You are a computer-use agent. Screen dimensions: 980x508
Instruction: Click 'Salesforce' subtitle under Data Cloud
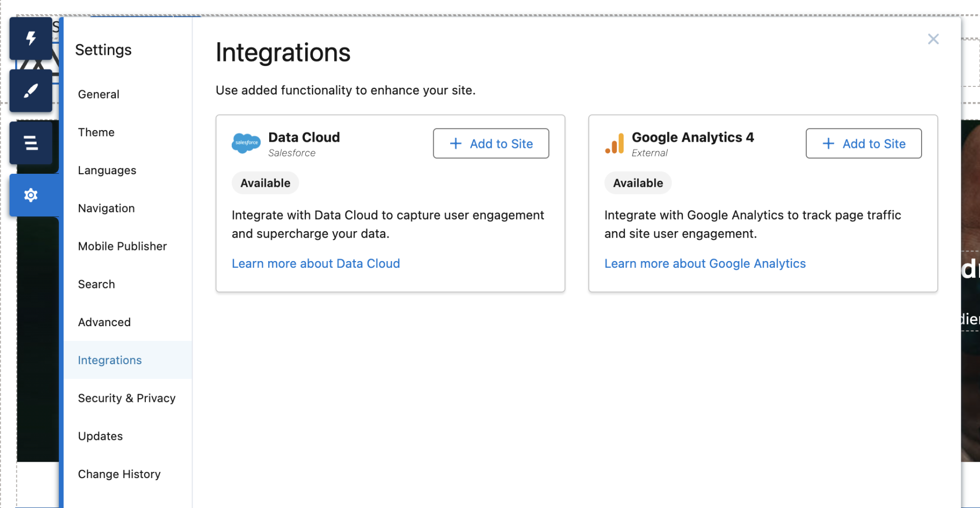click(x=292, y=153)
